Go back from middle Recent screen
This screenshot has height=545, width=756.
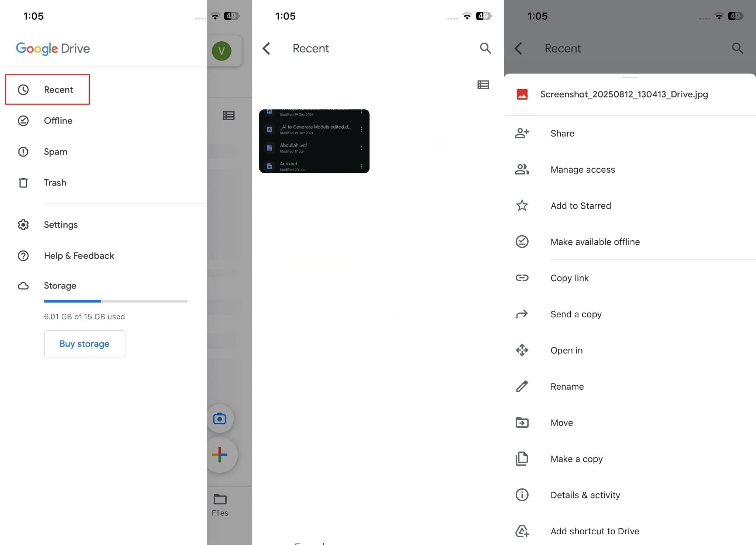267,48
